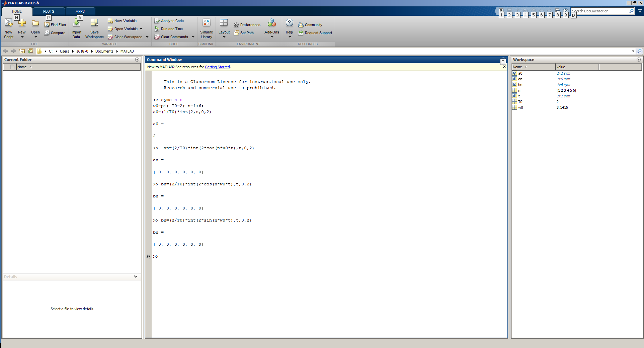
Task: Go up one folder level
Action: pos(22,51)
